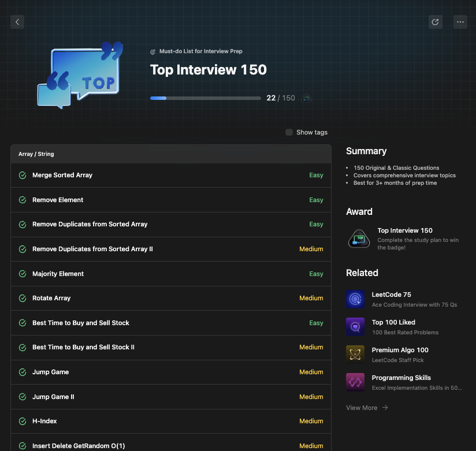Collapse the Array / String section header

pyautogui.click(x=170, y=154)
